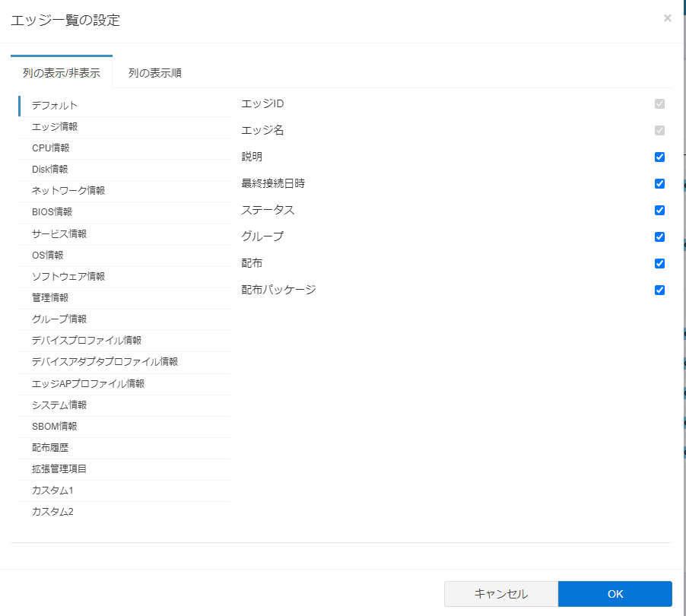686x616 pixels.
Task: Cancel the dialog via キャンセル
Action: pyautogui.click(x=501, y=594)
